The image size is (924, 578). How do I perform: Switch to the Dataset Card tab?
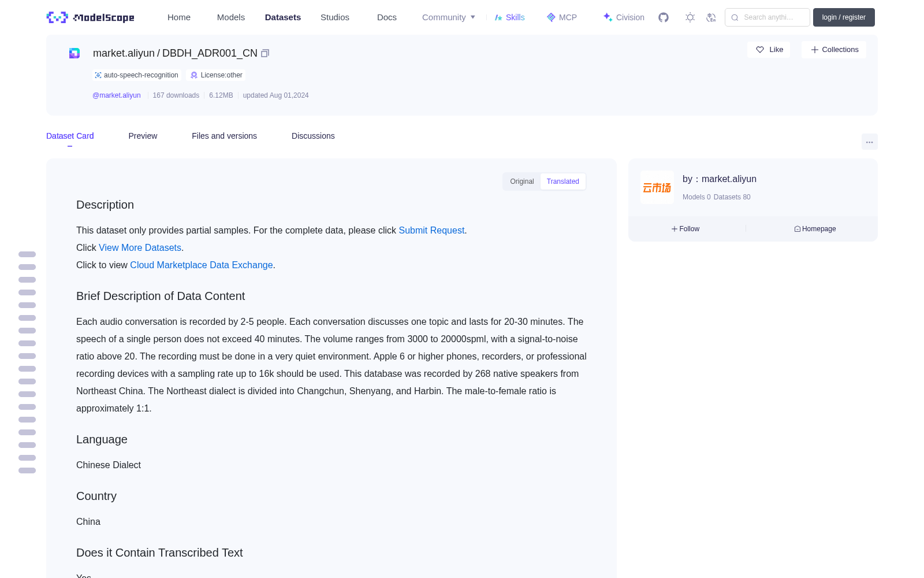(70, 136)
